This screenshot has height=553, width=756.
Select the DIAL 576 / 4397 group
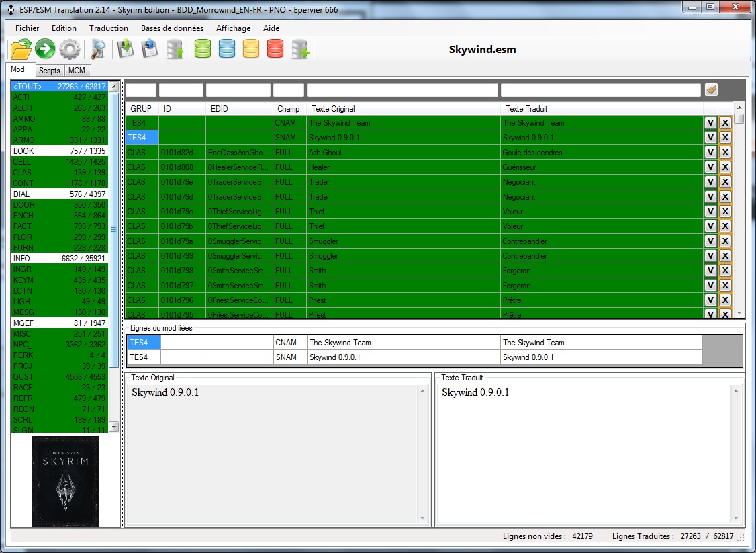tap(59, 194)
